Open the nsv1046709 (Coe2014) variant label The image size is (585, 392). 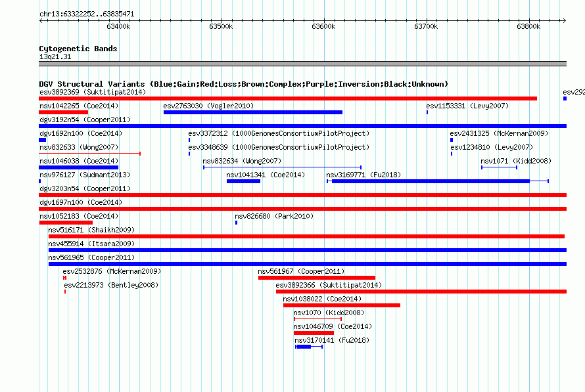point(333,326)
